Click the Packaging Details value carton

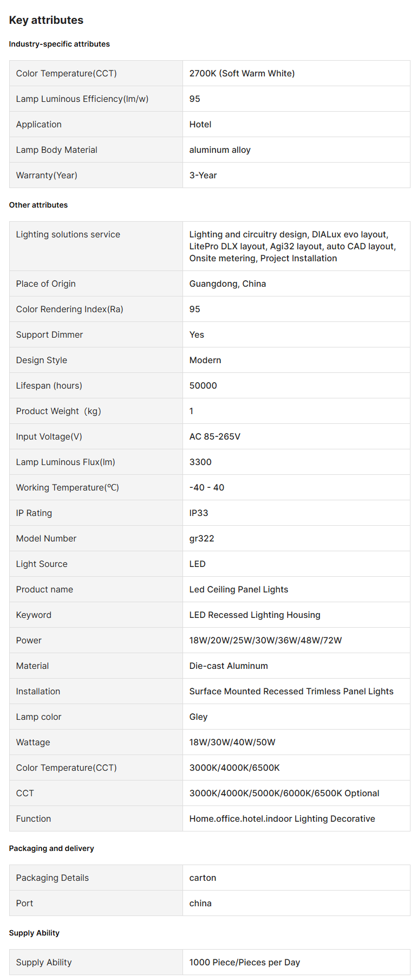203,878
